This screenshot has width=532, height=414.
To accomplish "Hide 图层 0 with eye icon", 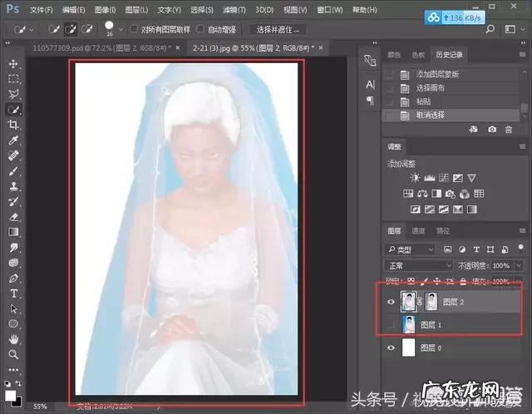I will pyautogui.click(x=391, y=347).
